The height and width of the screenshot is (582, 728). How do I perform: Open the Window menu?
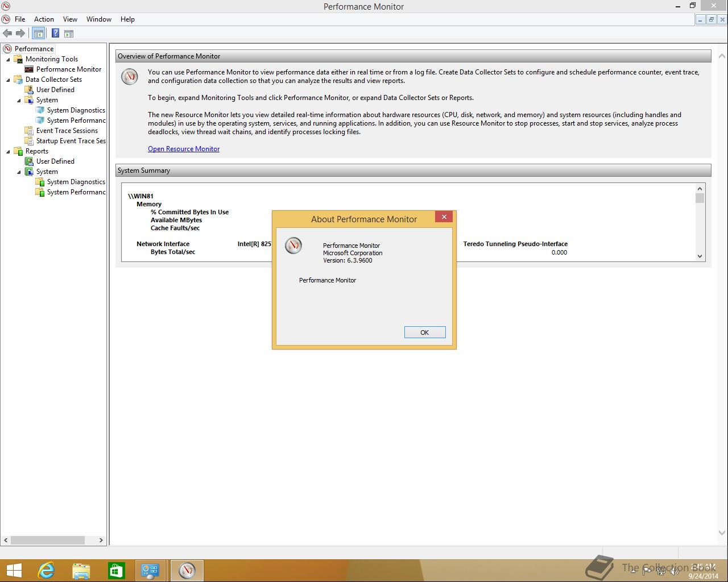99,19
